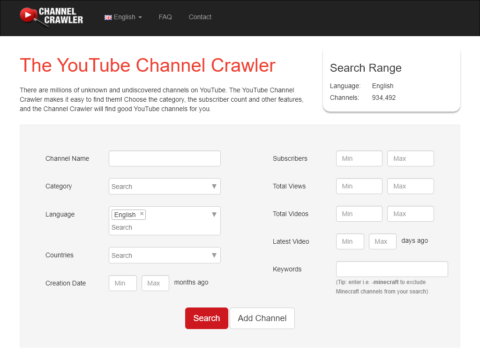Expand the Language dropdown arrow
480x360 pixels.
(214, 214)
